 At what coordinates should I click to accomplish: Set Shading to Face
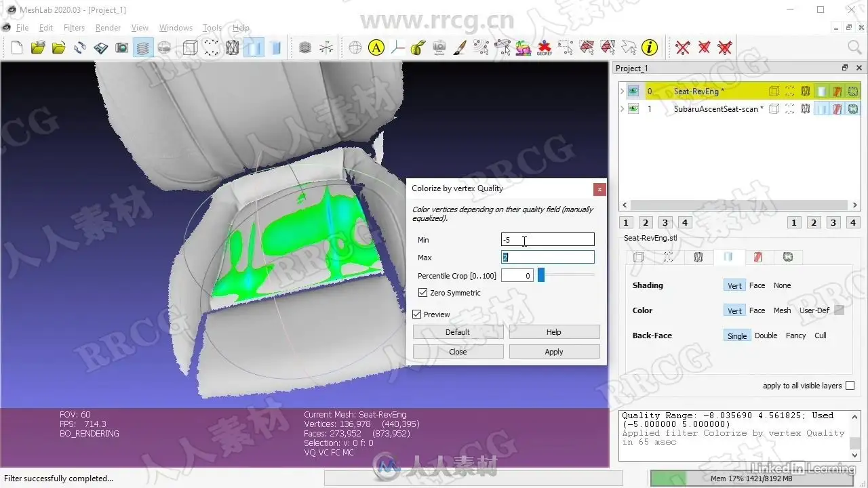click(x=757, y=285)
